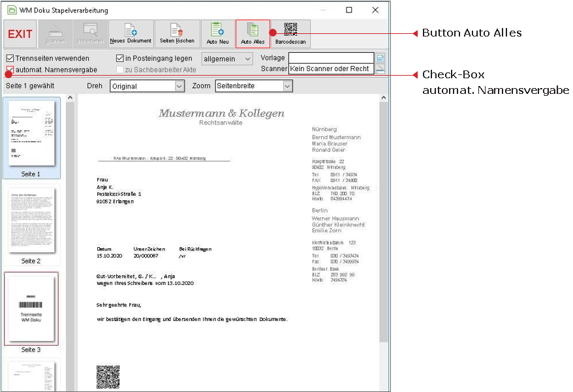Image resolution: width=573 pixels, height=392 pixels.
Task: Click the document preview scroll-up arrow
Action: (x=383, y=98)
